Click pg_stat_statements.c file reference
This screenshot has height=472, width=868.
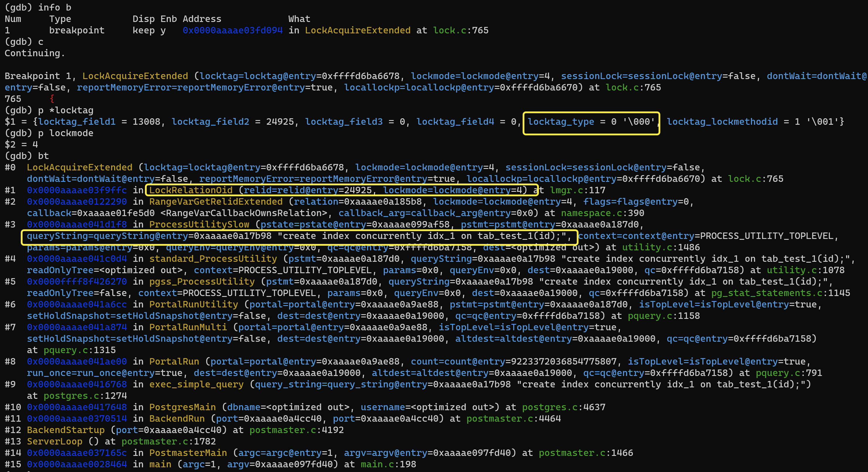[x=767, y=293]
